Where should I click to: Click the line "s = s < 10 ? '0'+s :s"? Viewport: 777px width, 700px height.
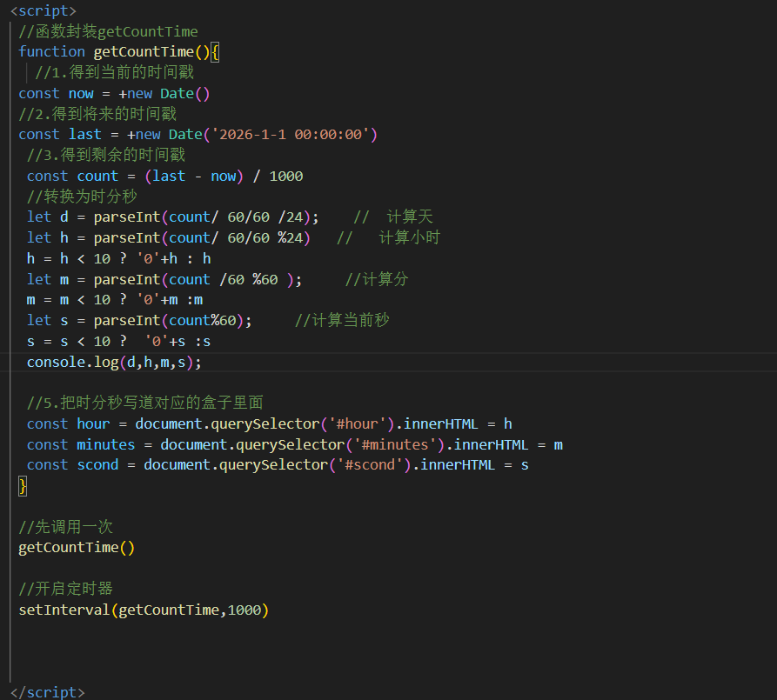click(x=119, y=342)
